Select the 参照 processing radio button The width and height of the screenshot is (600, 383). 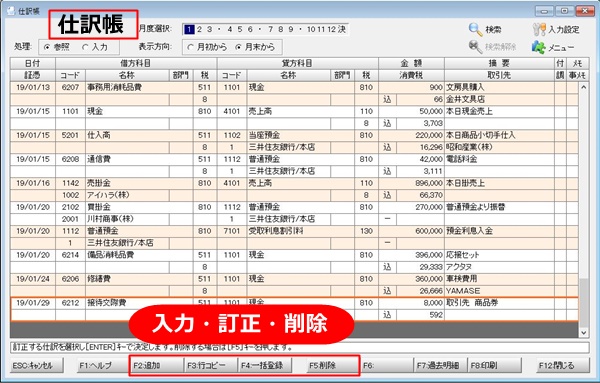click(47, 47)
